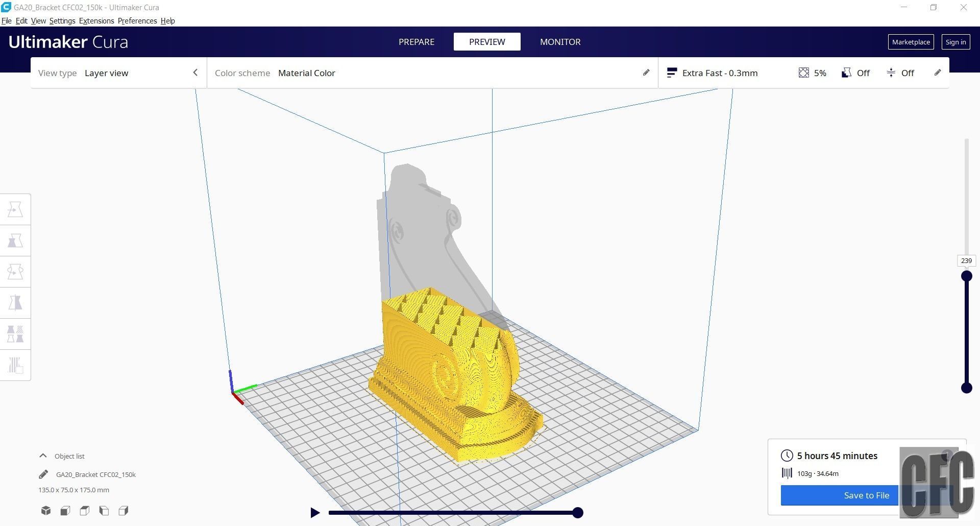Screen dimensions: 980x526
Task: Select the Mirror tool in left toolbar
Action: point(15,303)
